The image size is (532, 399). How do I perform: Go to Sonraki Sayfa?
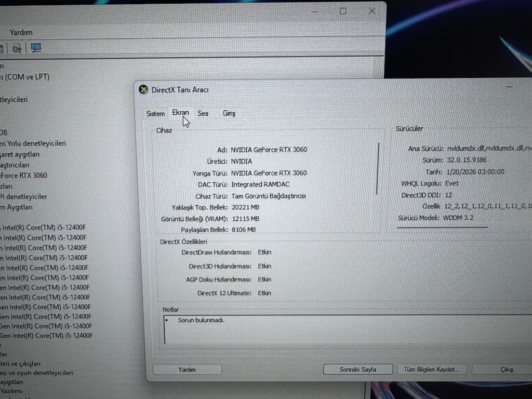pos(358,369)
